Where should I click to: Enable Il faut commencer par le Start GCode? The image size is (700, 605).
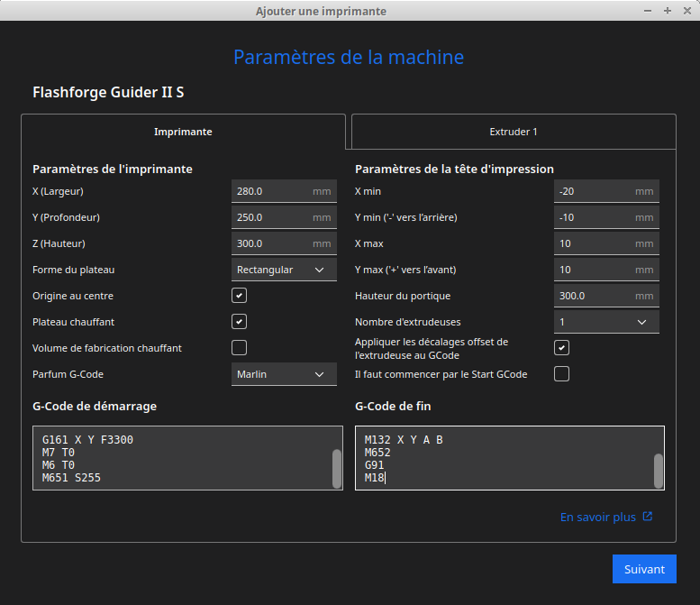pos(561,374)
